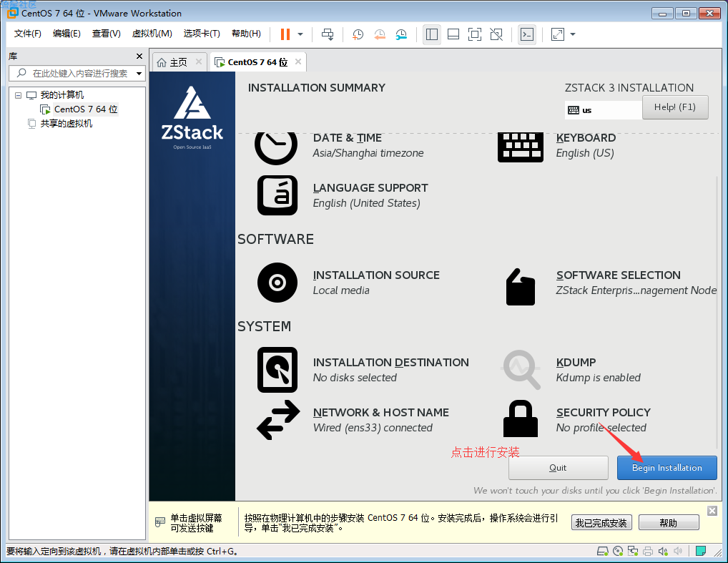Screen dimensions: 728x563
Task: Open the 帮助(H) menu
Action: (x=246, y=34)
